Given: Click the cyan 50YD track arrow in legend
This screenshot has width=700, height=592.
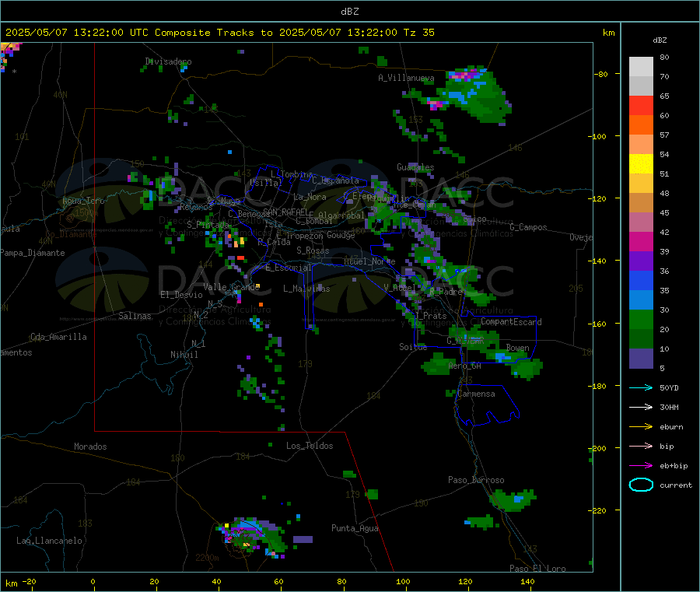Looking at the screenshot, I should pos(641,387).
